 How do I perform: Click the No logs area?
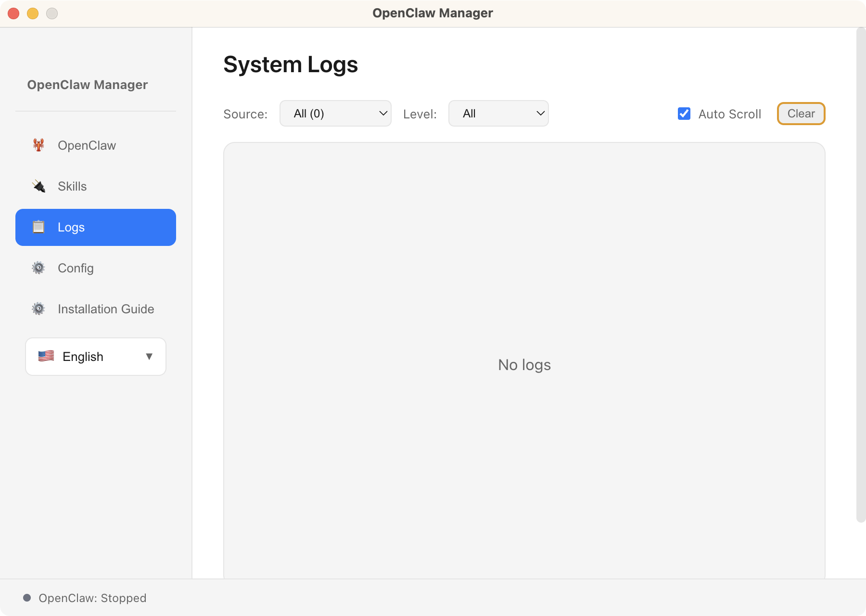[x=524, y=365]
